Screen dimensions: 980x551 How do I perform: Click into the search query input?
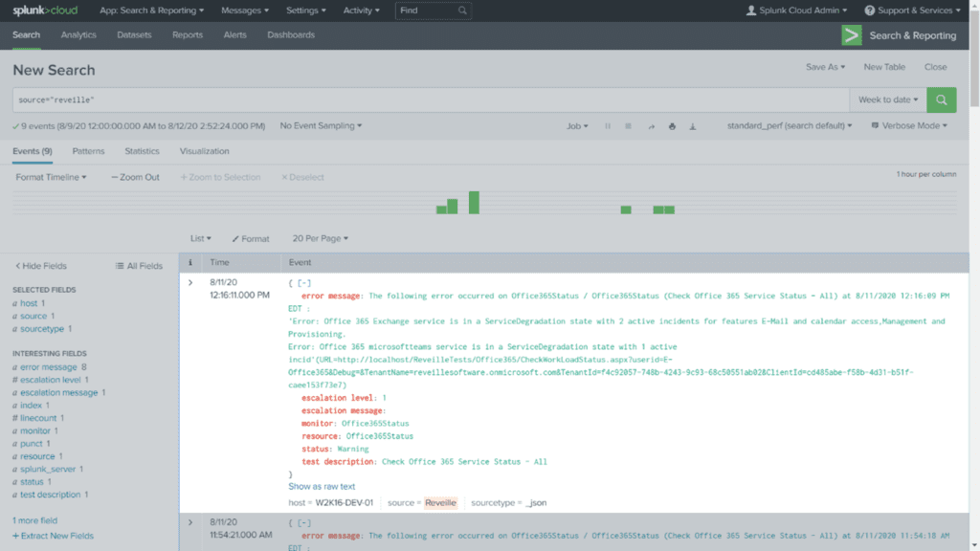point(431,99)
